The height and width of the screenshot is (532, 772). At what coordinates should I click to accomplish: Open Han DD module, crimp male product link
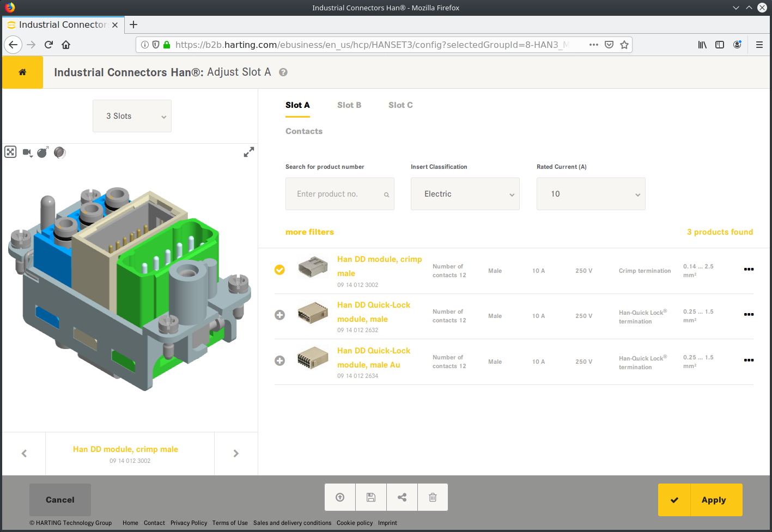coord(380,266)
